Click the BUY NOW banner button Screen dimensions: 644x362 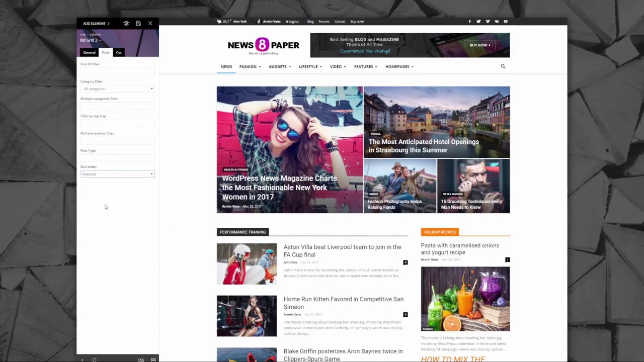click(x=480, y=45)
